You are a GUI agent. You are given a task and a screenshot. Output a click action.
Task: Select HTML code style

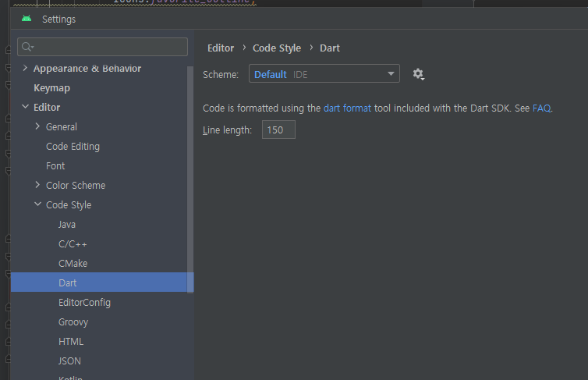click(x=71, y=341)
